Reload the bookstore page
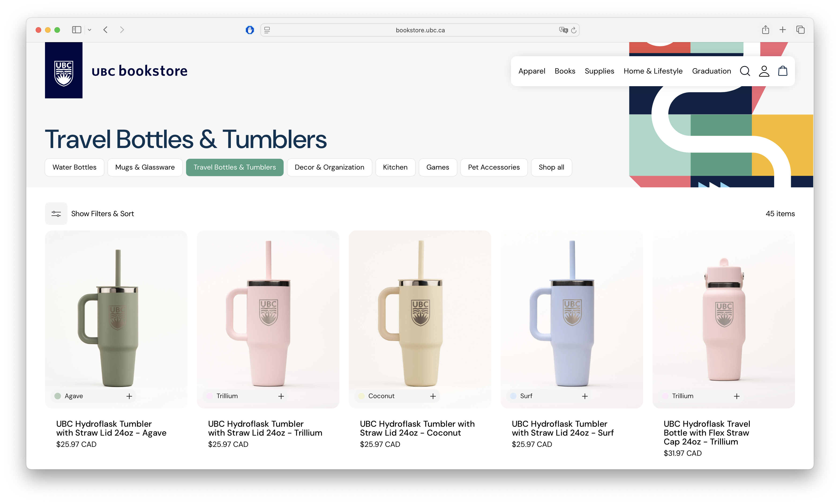The width and height of the screenshot is (840, 504). tap(574, 30)
